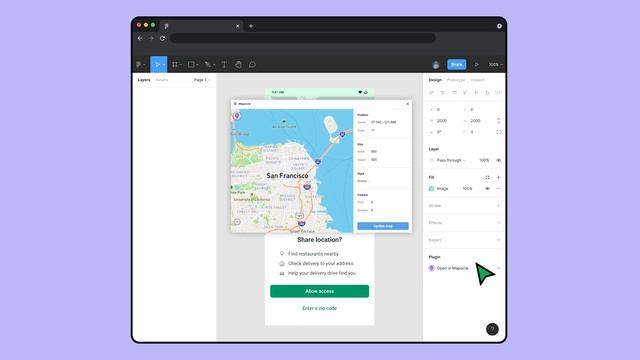This screenshot has width=640, height=360.
Task: Select the Rectangle shape tool
Action: pyautogui.click(x=191, y=64)
